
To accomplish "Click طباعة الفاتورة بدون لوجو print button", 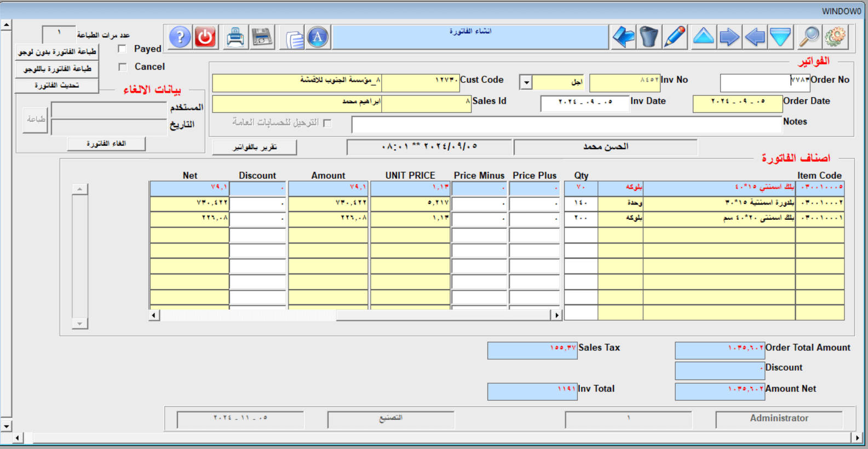I will pyautogui.click(x=57, y=52).
